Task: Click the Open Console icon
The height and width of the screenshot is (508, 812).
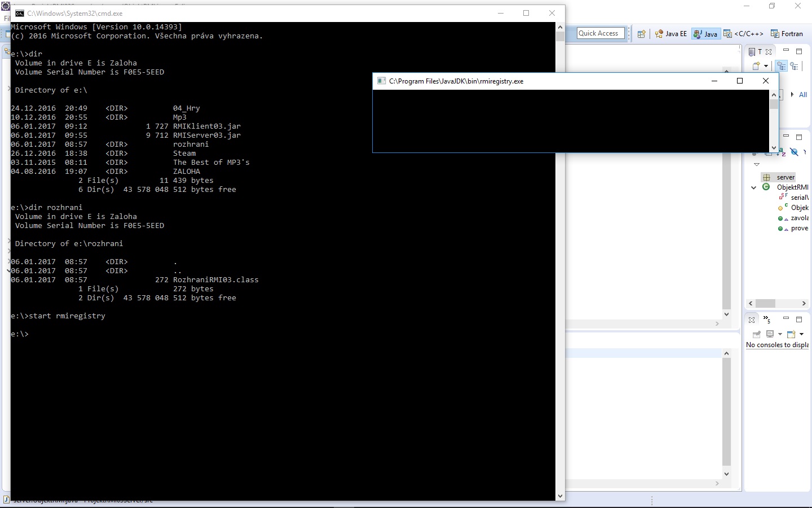Action: (791, 334)
